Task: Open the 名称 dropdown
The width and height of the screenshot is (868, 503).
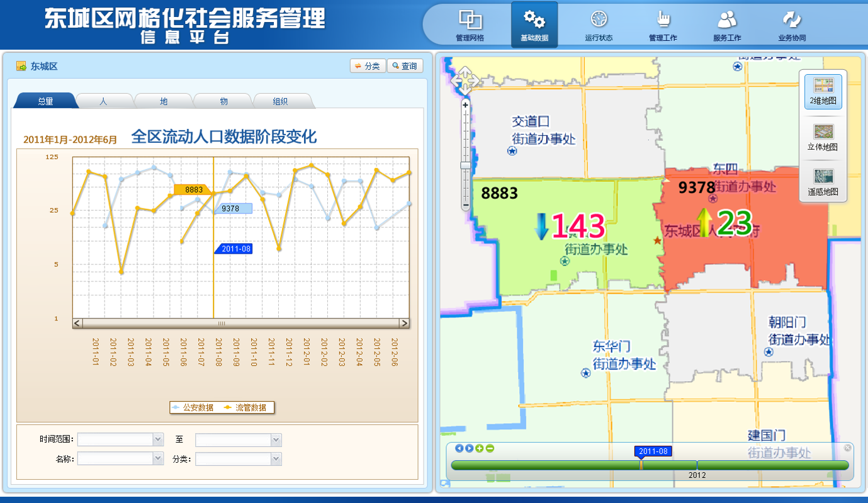Action: pos(158,459)
